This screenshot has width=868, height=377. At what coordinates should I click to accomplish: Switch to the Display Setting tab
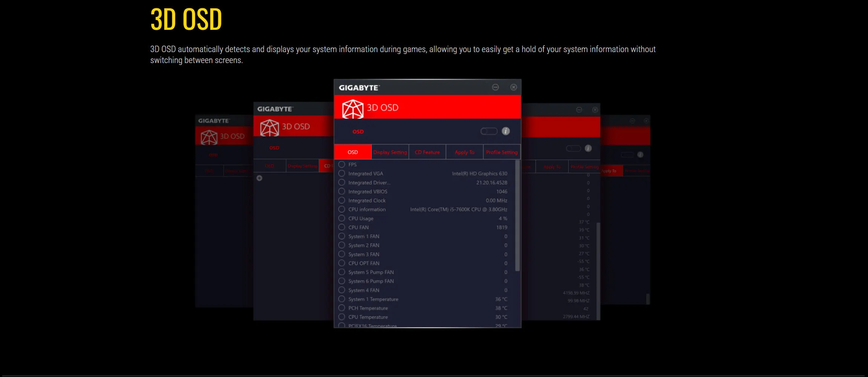click(x=390, y=152)
